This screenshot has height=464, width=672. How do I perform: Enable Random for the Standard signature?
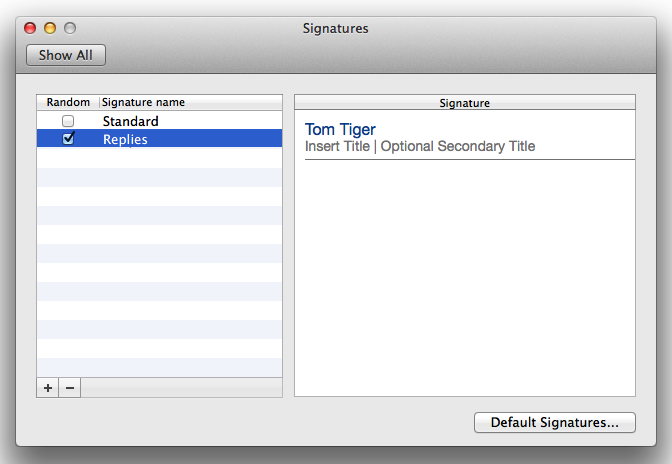pyautogui.click(x=68, y=121)
